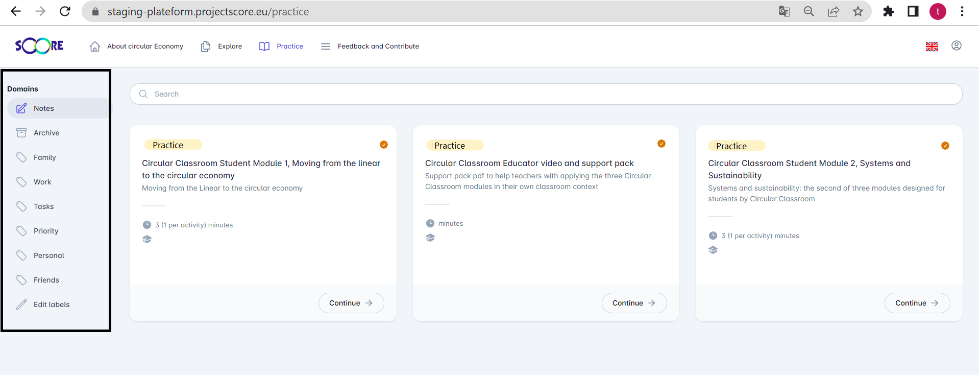Image resolution: width=980 pixels, height=375 pixels.
Task: Open the user profile account icon
Action: [x=956, y=46]
